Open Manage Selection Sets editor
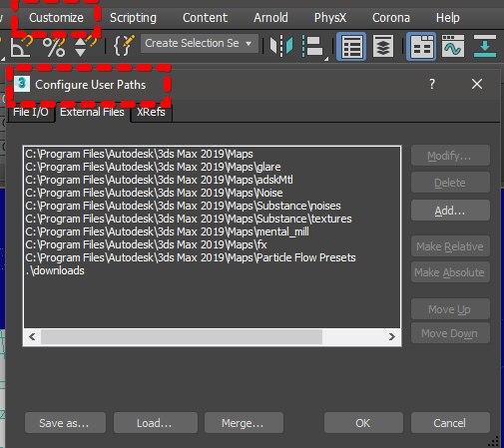This screenshot has width=504, height=448. pyautogui.click(x=124, y=45)
